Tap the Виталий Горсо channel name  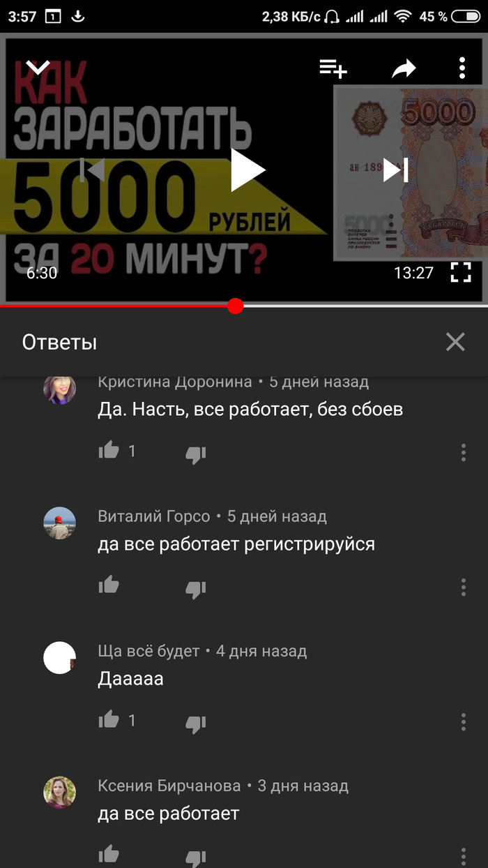tap(154, 516)
